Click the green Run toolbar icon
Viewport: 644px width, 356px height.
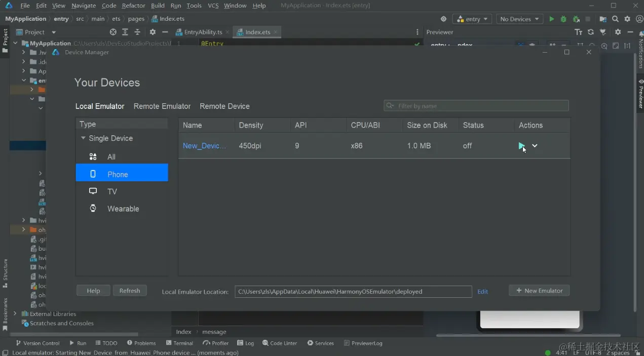click(552, 19)
